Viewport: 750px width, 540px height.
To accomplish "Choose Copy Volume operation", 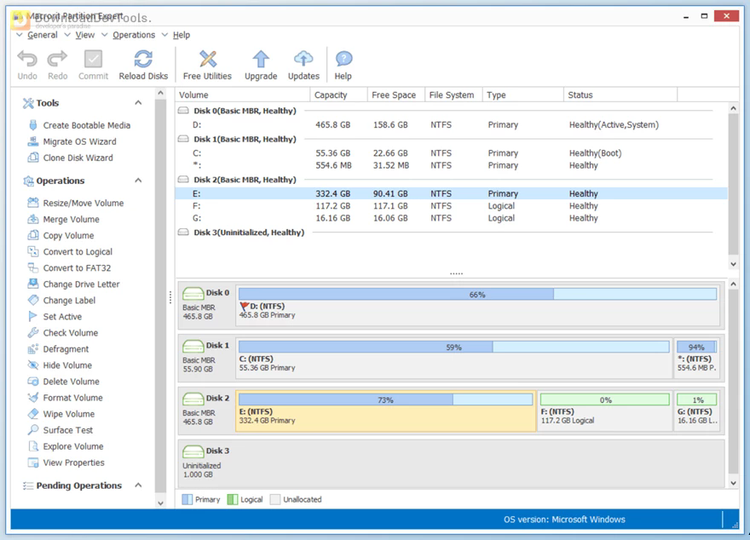I will click(x=68, y=236).
